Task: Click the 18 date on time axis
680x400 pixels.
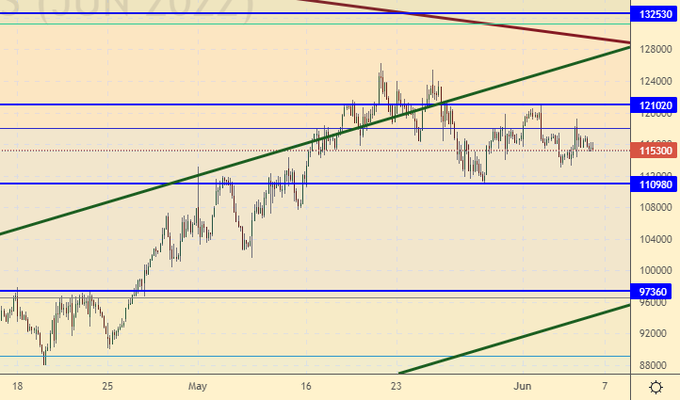Action: point(18,385)
